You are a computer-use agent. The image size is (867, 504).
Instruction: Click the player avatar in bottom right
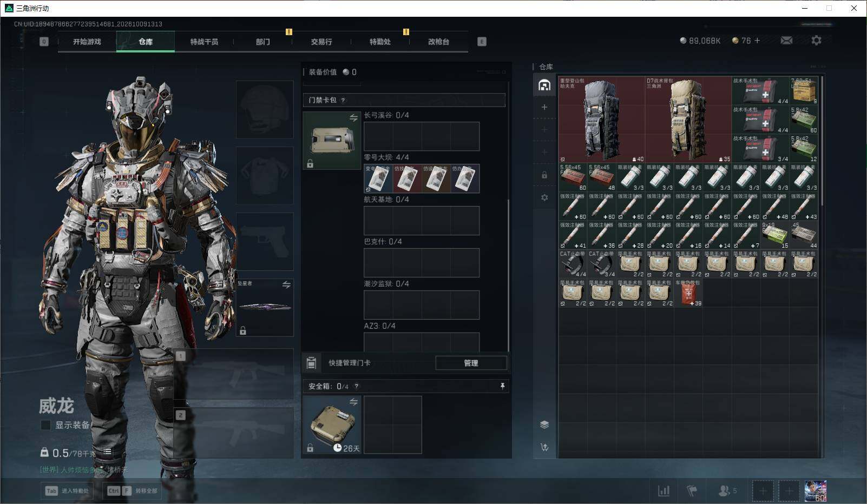click(x=816, y=491)
